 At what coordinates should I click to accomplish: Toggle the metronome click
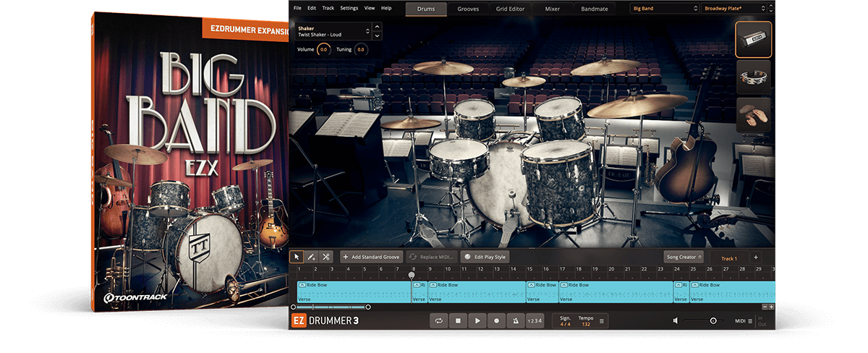[x=515, y=320]
